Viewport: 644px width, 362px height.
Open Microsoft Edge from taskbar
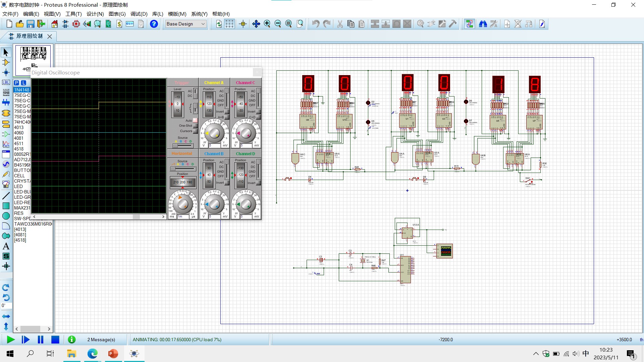point(92,354)
